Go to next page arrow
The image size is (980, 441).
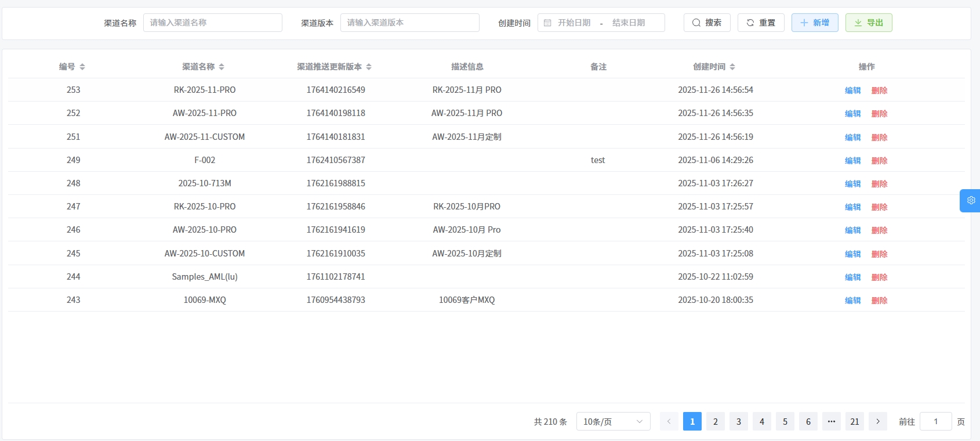(877, 421)
